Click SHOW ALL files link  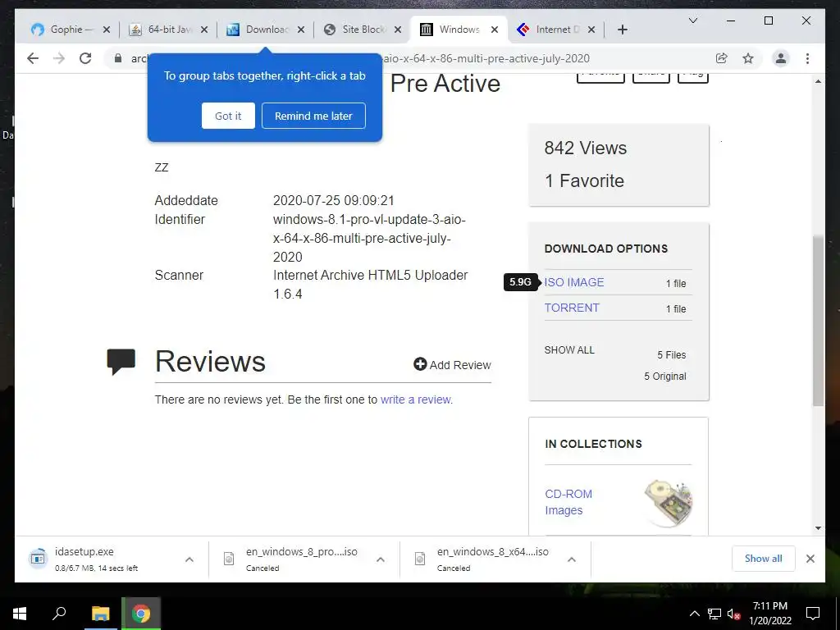(x=569, y=349)
